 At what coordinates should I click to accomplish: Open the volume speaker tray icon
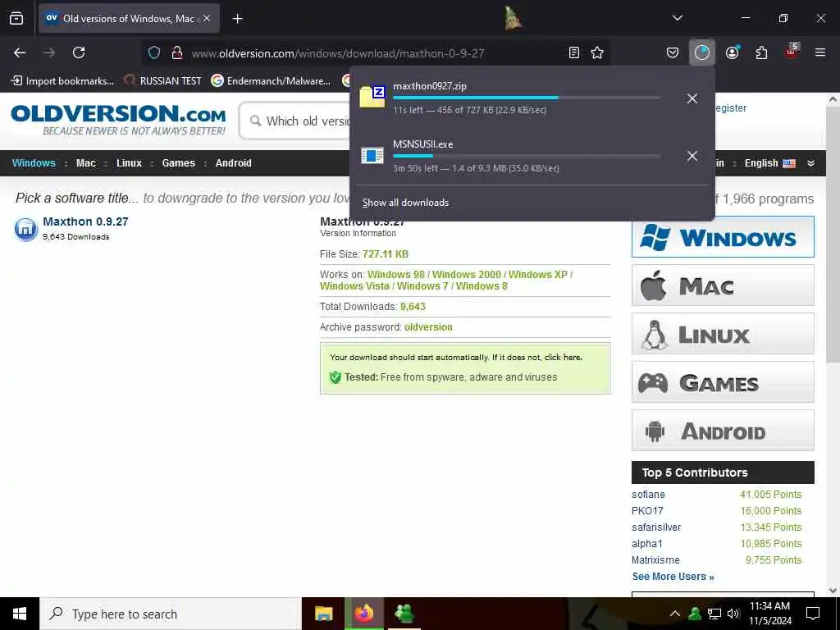pos(733,614)
